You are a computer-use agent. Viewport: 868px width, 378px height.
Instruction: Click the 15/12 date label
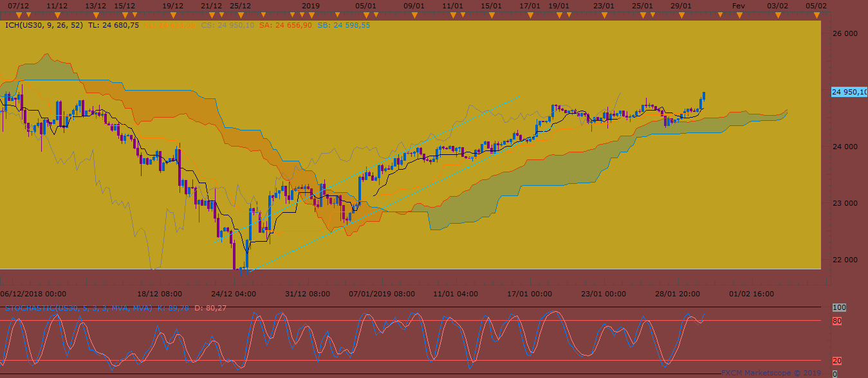click(x=125, y=5)
